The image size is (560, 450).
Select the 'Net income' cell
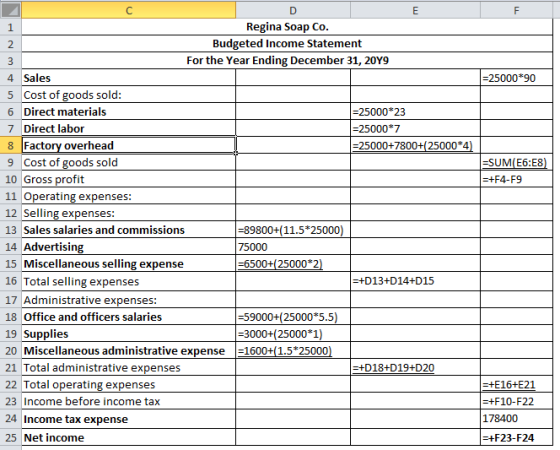(x=129, y=437)
